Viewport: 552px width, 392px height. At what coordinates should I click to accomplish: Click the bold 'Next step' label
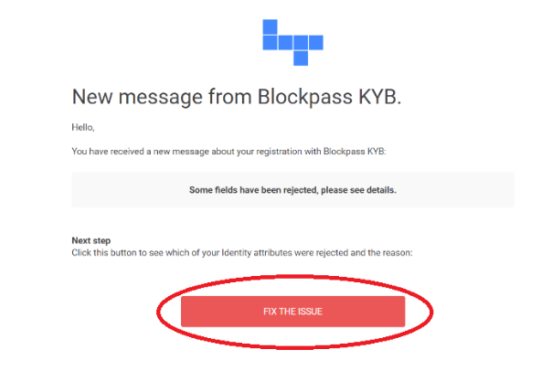click(91, 240)
